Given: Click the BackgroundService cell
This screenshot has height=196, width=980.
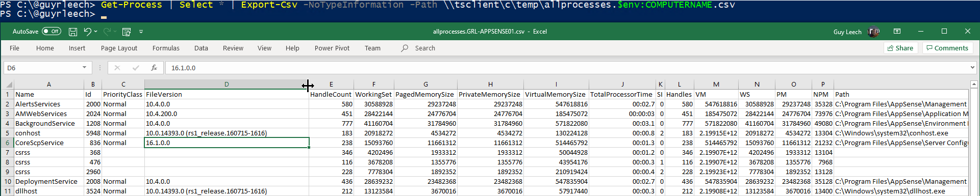Looking at the screenshot, I should point(49,124).
